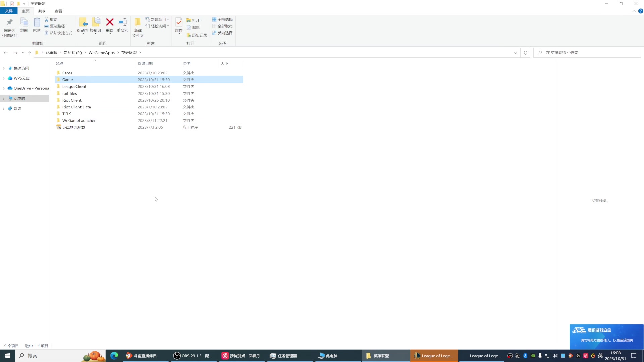The image size is (644, 362).
Task: Open 主页 (Home) ribbon tab
Action: [25, 11]
